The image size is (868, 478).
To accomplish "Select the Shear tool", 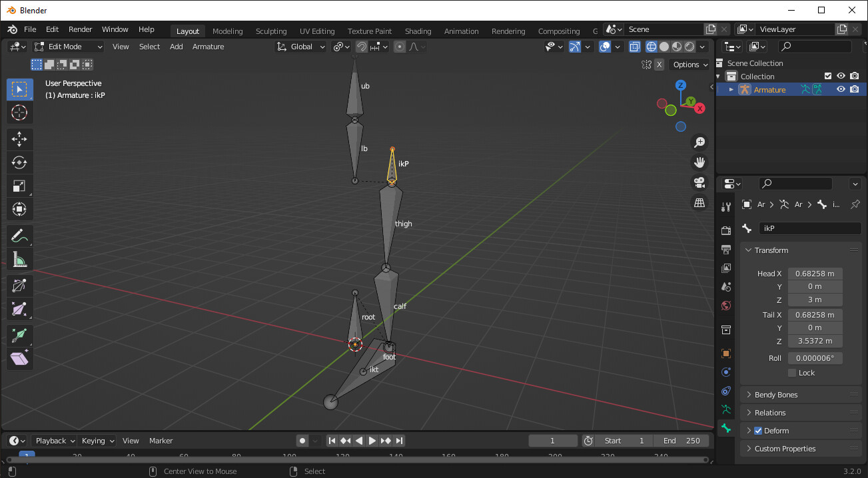I will pyautogui.click(x=19, y=359).
